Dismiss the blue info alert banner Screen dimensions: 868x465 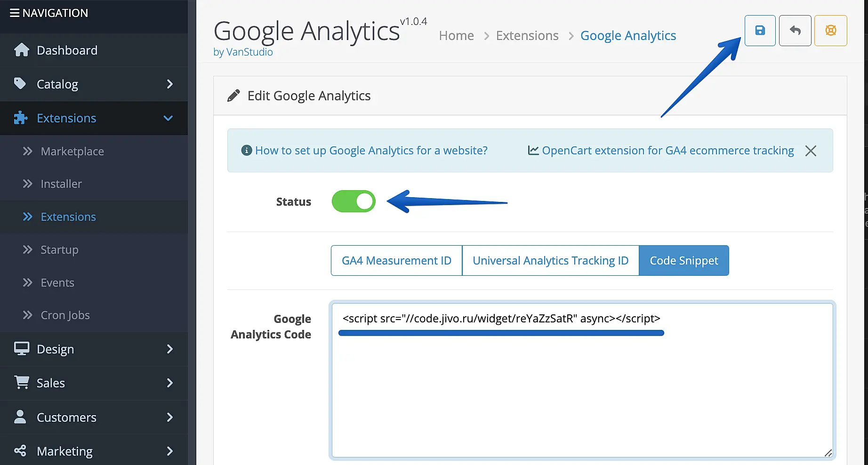click(811, 151)
